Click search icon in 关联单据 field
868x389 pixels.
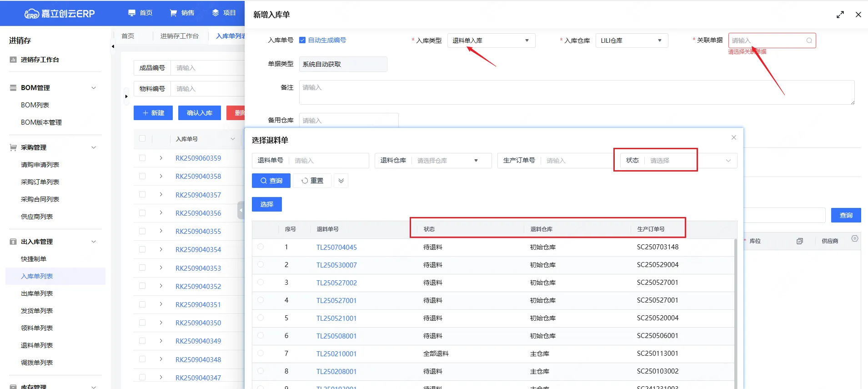[809, 40]
